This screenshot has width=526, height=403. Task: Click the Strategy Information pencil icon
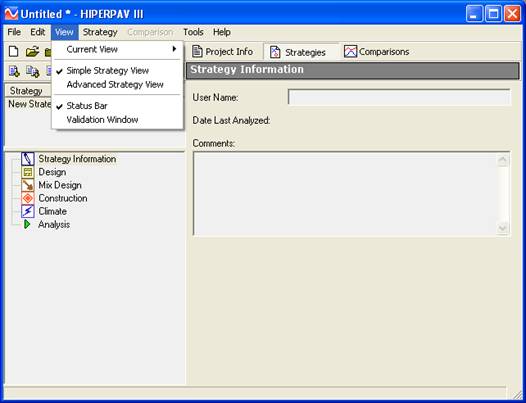[28, 159]
